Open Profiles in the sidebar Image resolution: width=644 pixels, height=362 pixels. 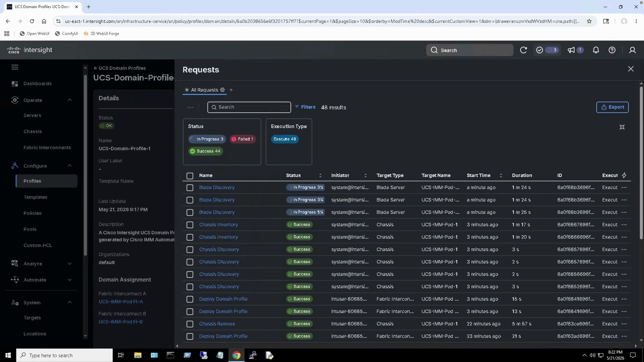click(47, 181)
